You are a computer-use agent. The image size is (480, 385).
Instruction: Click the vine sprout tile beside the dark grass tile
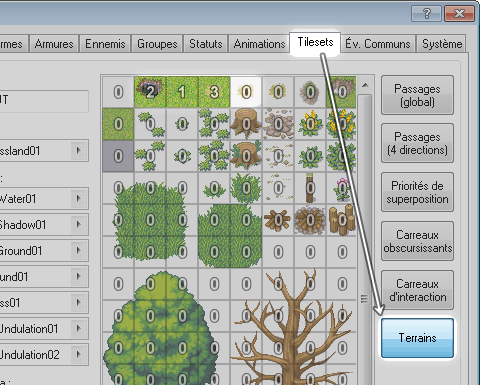[150, 124]
